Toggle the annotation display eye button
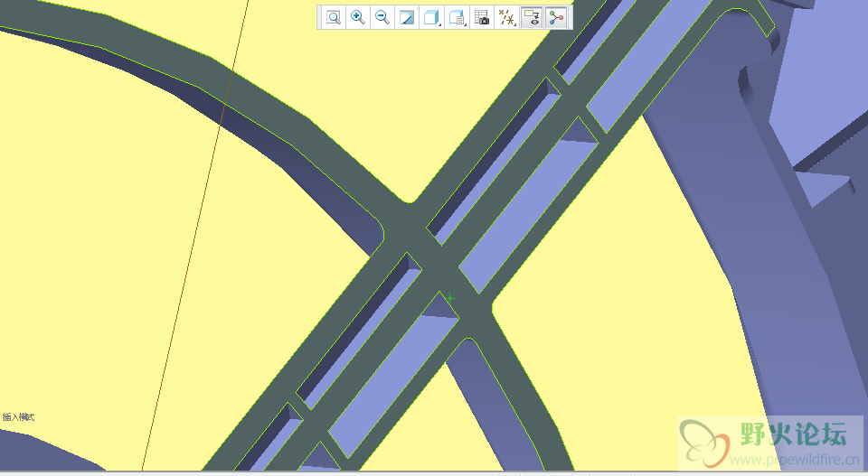Viewport: 868px width, 476px height. click(x=532, y=18)
